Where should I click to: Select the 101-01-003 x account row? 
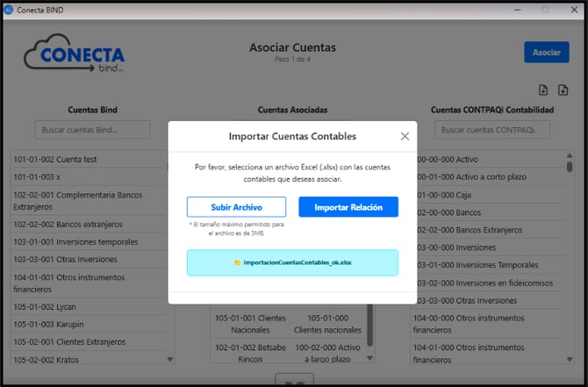(x=89, y=176)
